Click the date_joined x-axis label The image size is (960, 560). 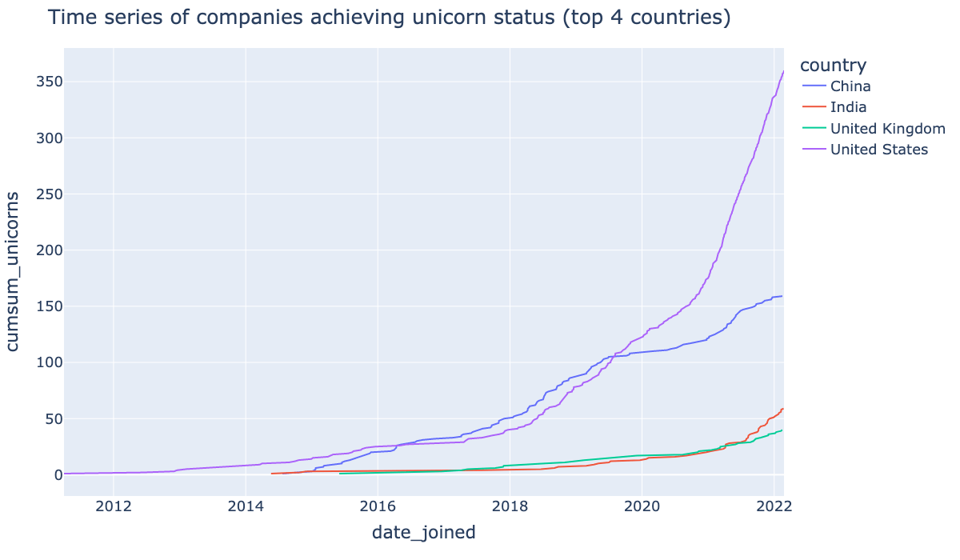point(423,532)
